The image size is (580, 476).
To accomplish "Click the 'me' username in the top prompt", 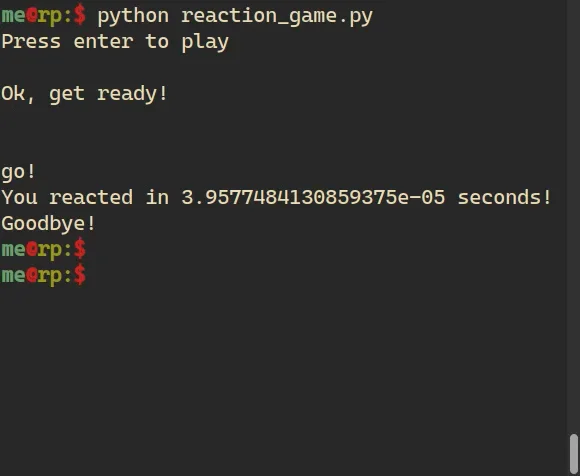I will (13, 16).
